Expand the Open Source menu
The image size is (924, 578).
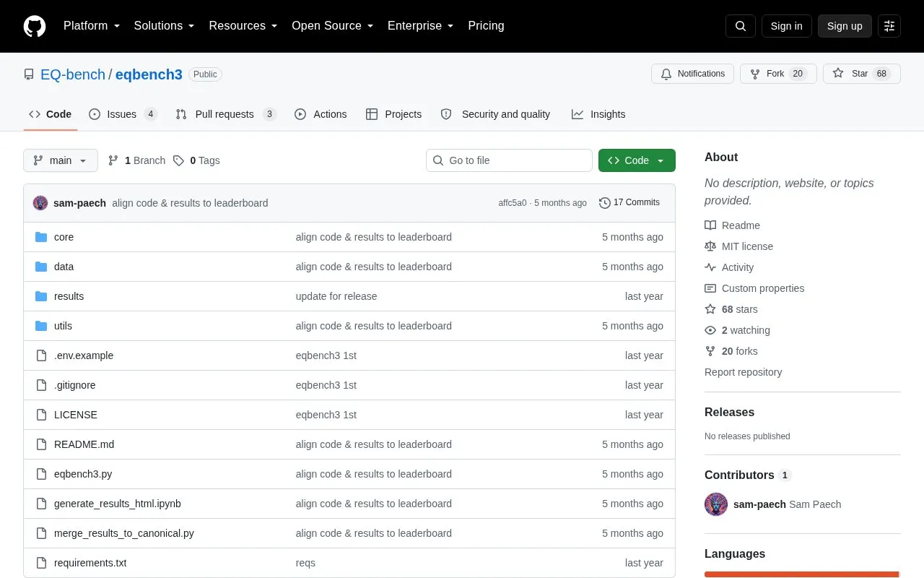[x=333, y=26]
